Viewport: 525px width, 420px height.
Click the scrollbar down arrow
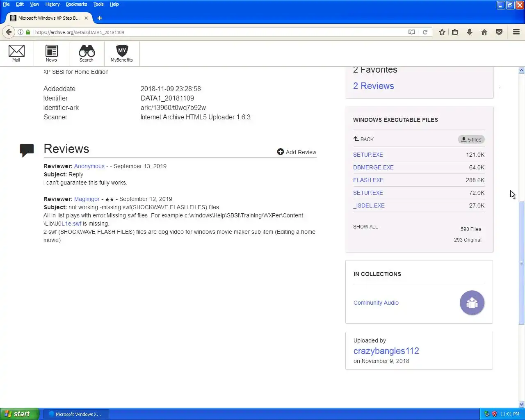pyautogui.click(x=521, y=404)
